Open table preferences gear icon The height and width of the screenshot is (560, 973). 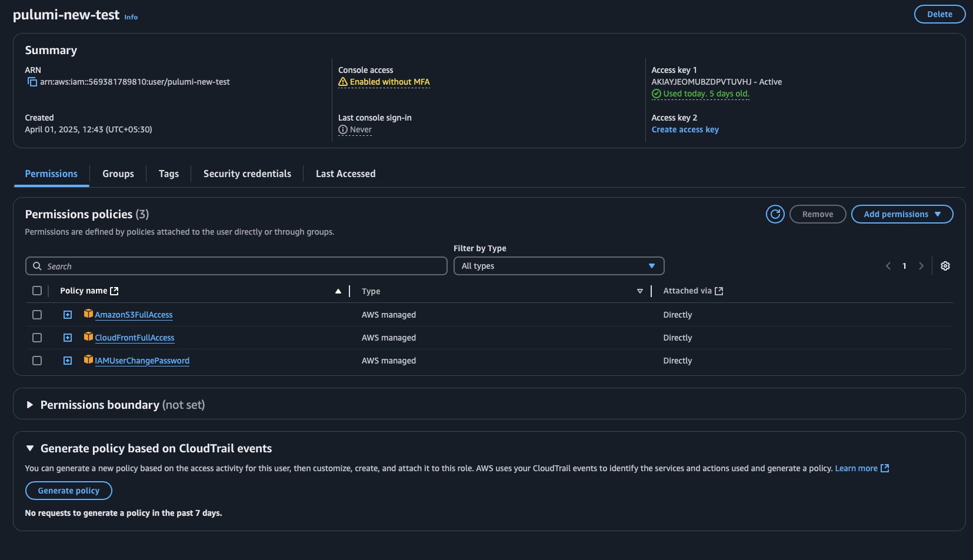[x=945, y=266]
